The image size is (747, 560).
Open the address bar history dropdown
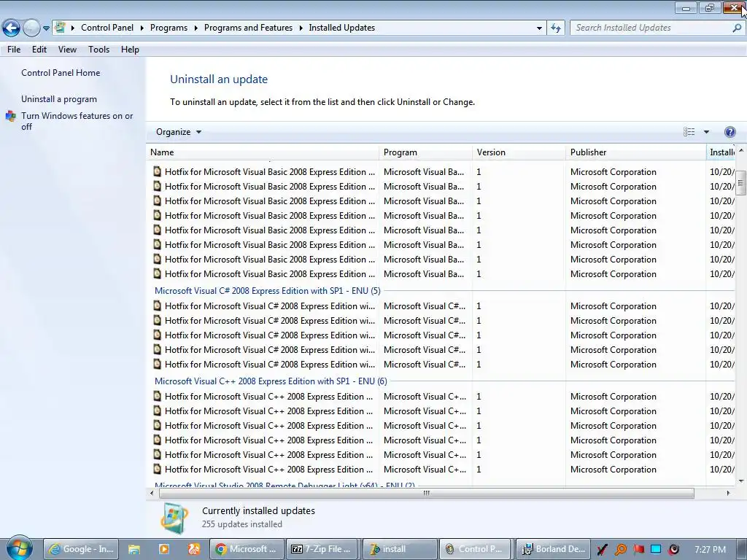[539, 28]
